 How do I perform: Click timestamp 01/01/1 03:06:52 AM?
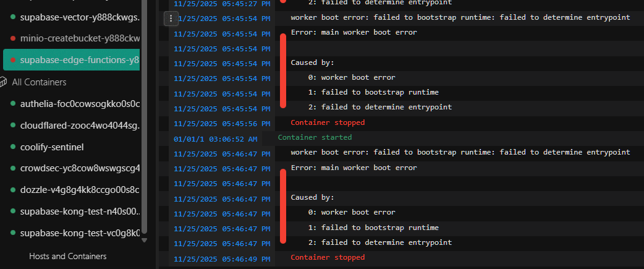[215, 139]
